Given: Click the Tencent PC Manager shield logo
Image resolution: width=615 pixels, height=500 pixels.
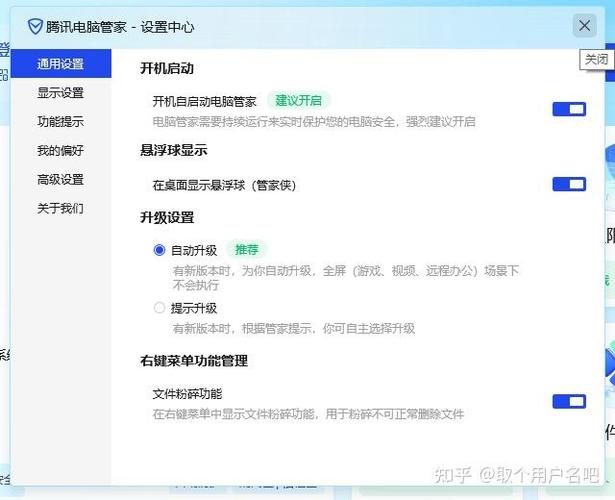Looking at the screenshot, I should click(35, 27).
